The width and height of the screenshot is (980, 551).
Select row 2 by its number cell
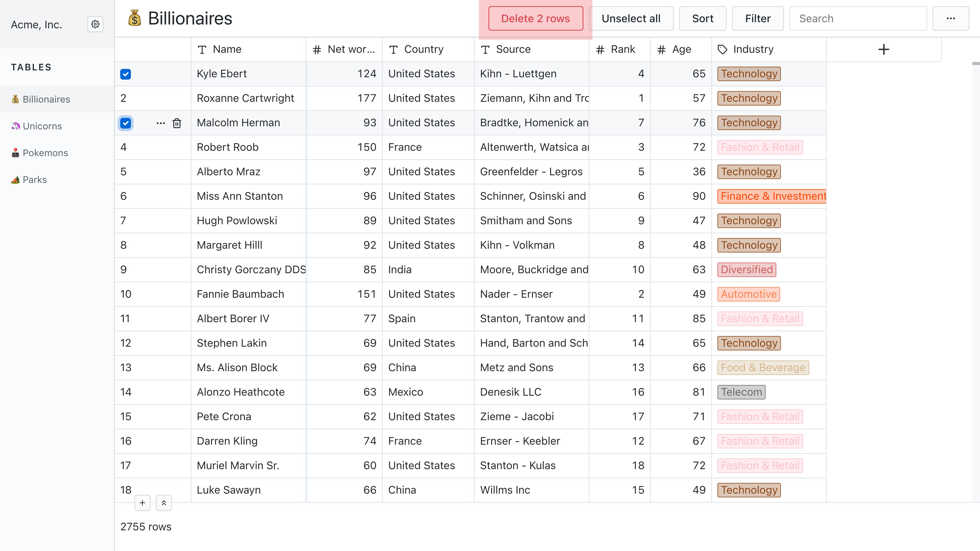pos(124,98)
